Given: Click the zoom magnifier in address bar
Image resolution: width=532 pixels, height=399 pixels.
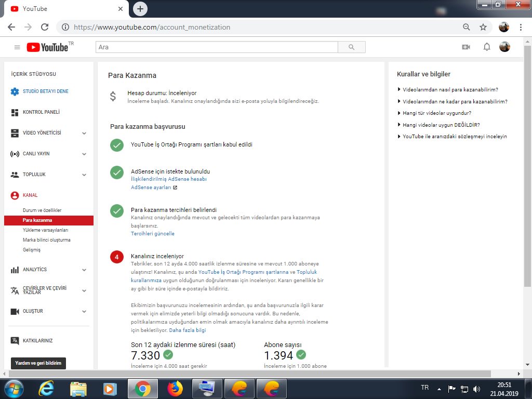Looking at the screenshot, I should click(x=467, y=27).
